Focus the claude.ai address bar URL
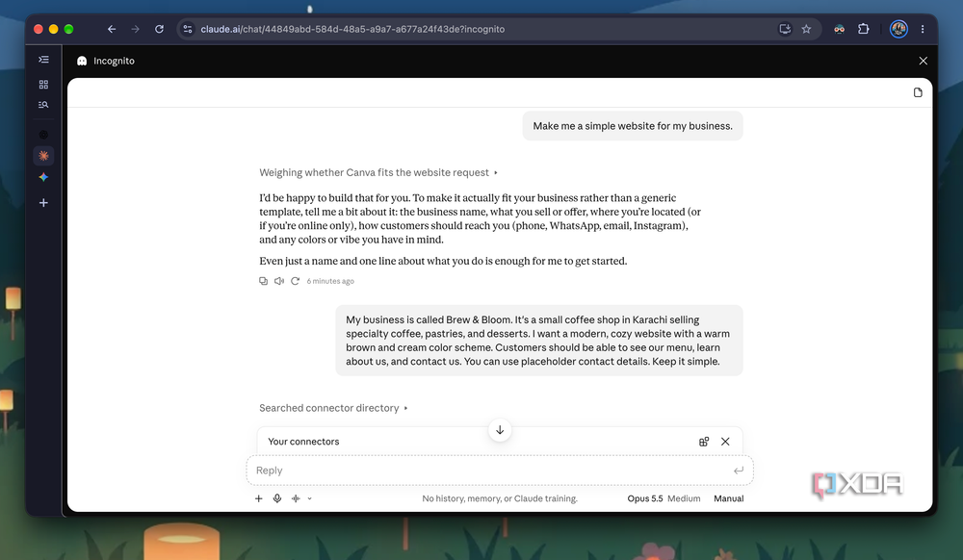This screenshot has width=963, height=560. [x=352, y=29]
